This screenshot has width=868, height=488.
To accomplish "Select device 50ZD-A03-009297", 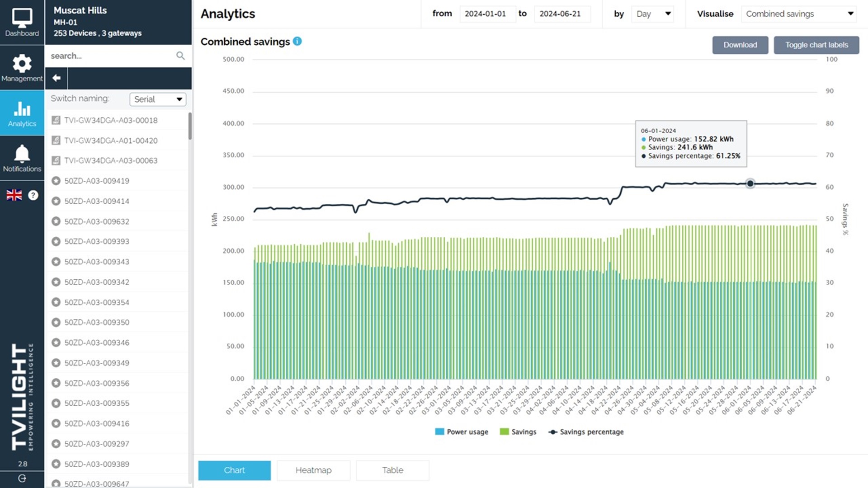I will [117, 444].
